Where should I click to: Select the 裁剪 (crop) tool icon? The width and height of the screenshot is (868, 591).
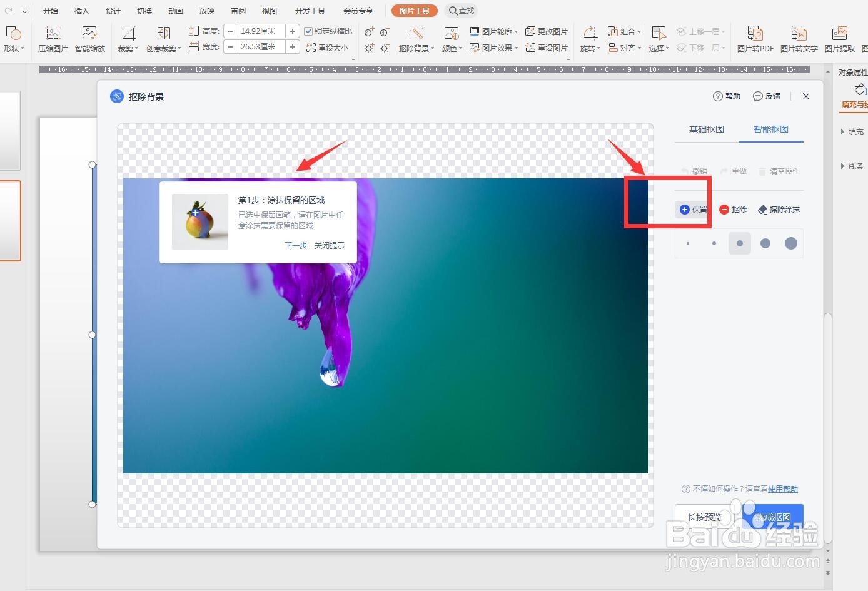(x=128, y=34)
